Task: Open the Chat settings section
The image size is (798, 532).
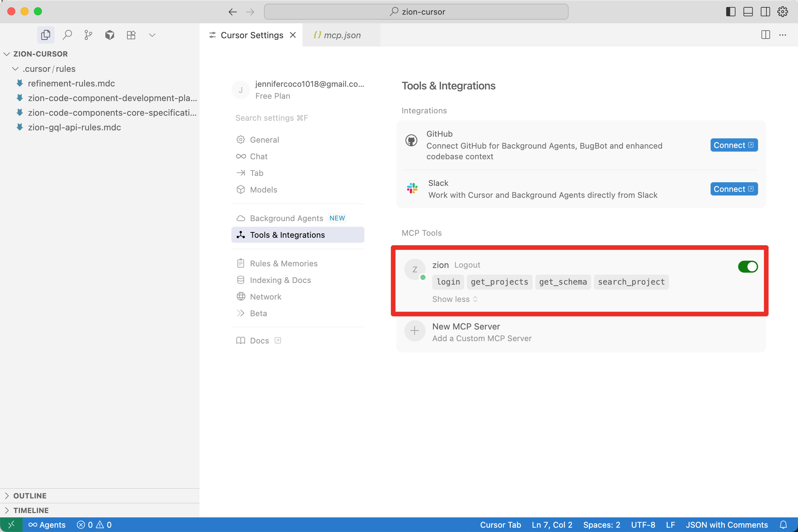Action: (x=298, y=156)
